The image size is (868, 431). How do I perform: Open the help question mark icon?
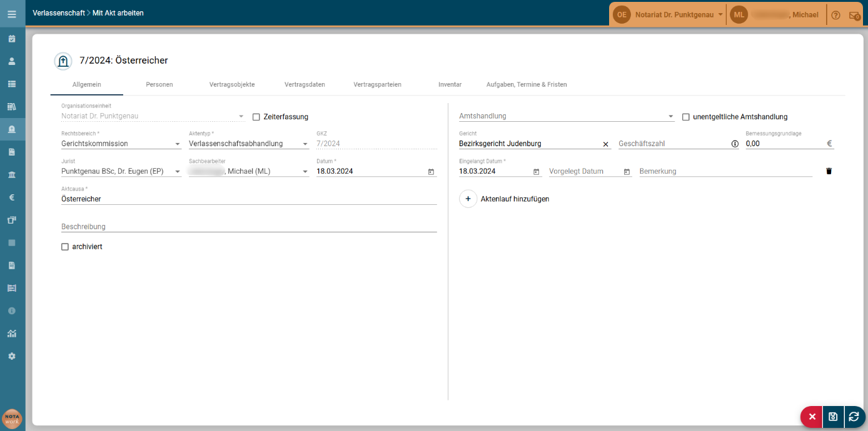[835, 15]
